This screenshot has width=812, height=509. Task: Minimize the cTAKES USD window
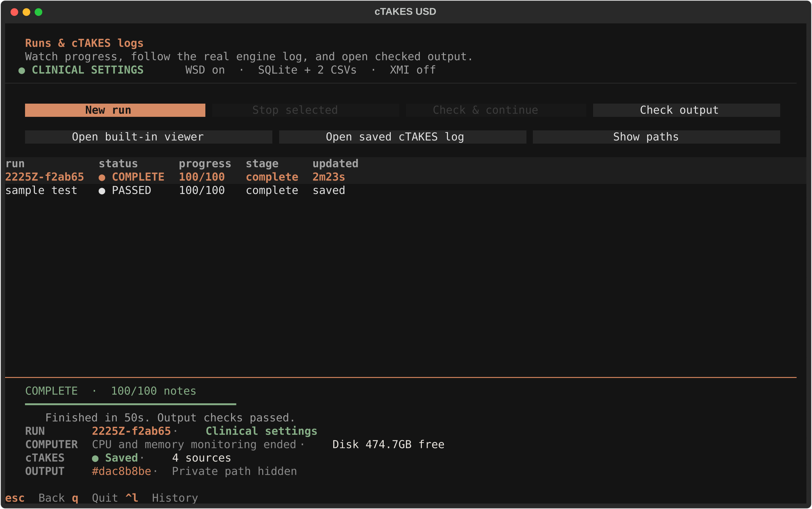[x=26, y=12]
